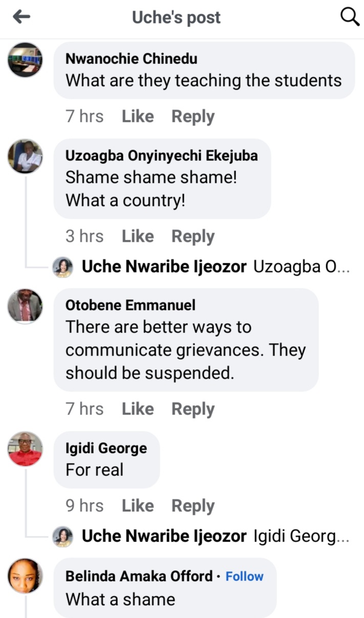Open Igidi George's profile picture
The height and width of the screenshot is (618, 364).
(25, 449)
